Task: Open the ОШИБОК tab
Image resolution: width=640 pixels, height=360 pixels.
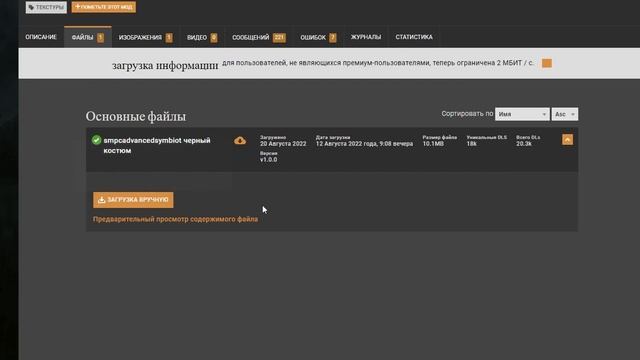Action: point(318,38)
